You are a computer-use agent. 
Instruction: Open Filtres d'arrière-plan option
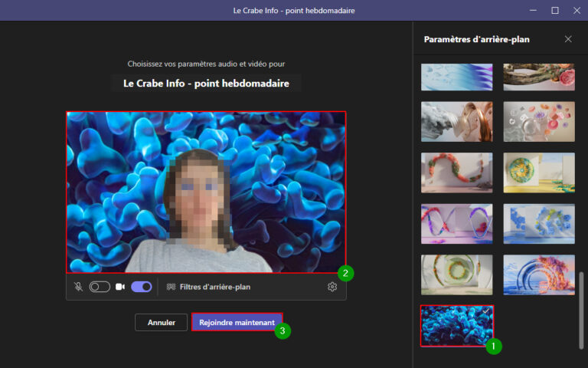(208, 287)
